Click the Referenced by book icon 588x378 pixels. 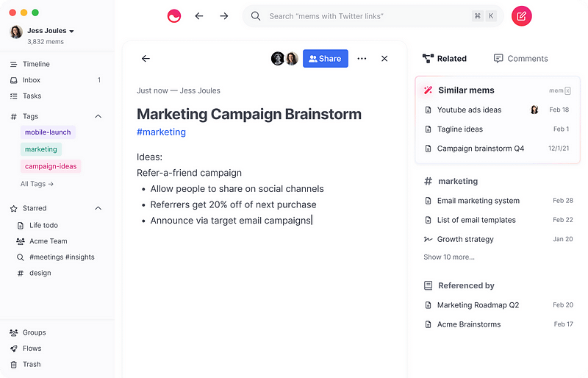tap(428, 285)
